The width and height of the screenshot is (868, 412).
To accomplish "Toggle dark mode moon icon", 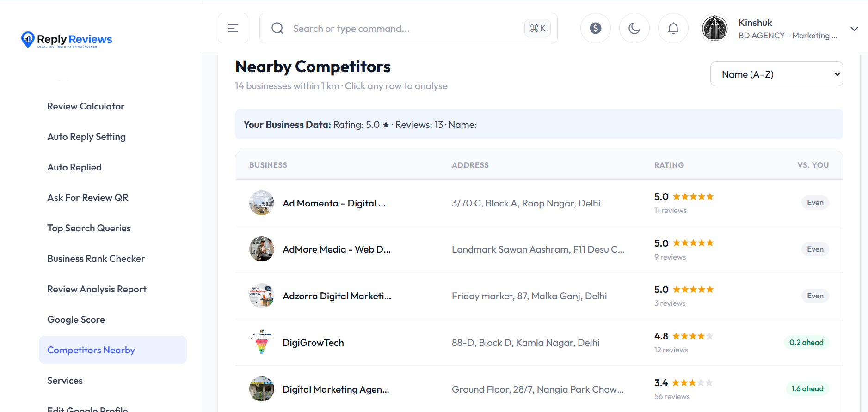I will (634, 28).
